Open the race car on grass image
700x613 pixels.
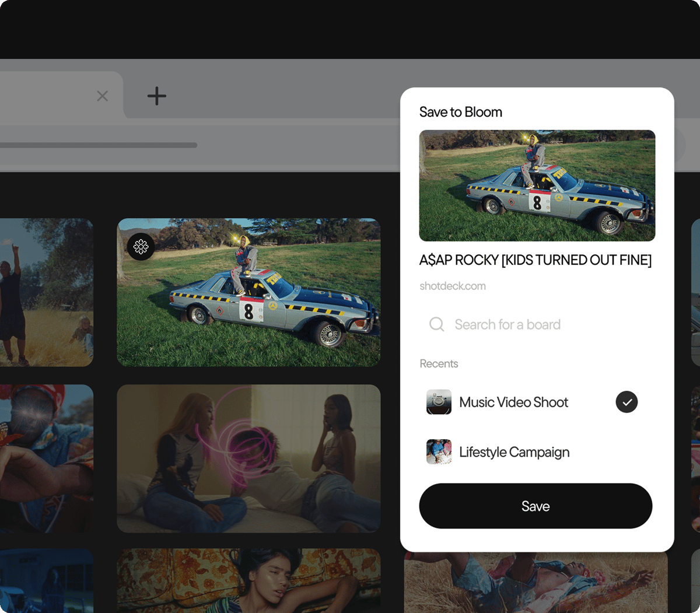click(249, 293)
